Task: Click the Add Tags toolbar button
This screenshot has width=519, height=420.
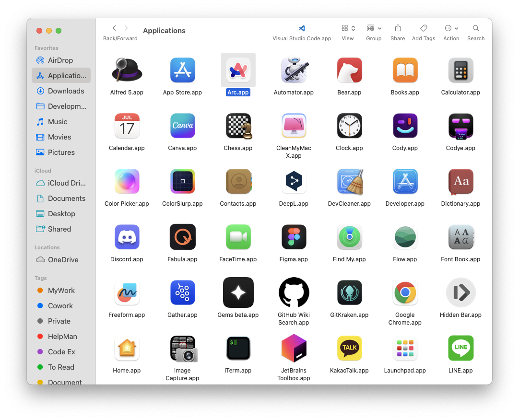Action: [424, 28]
